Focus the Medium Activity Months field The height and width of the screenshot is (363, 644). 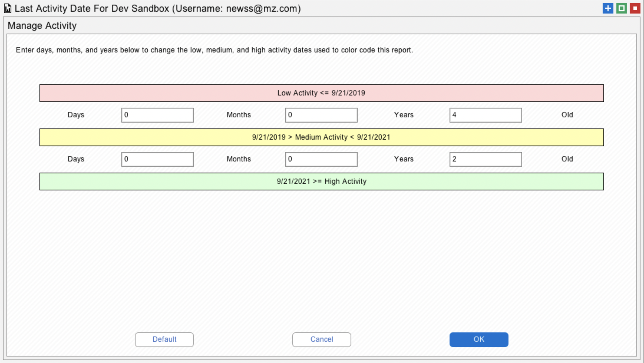[321, 159]
